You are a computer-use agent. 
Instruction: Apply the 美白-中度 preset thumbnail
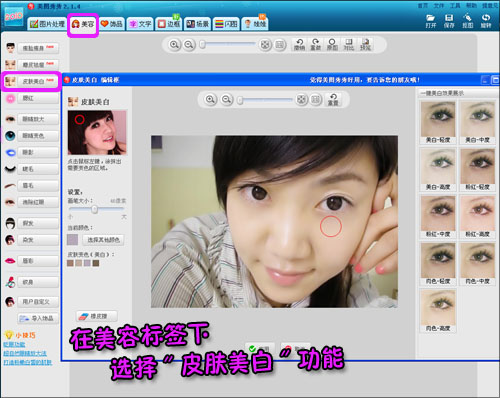[x=477, y=123]
